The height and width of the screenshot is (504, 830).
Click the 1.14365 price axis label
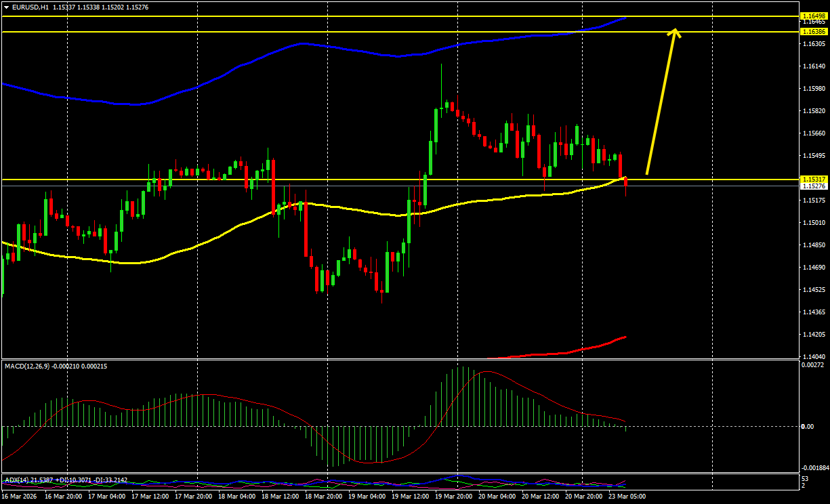(x=813, y=312)
